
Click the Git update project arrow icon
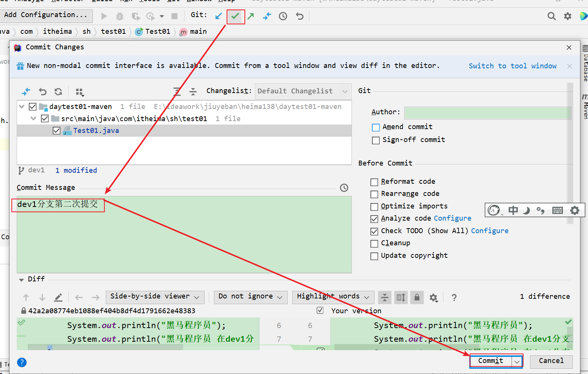(218, 16)
